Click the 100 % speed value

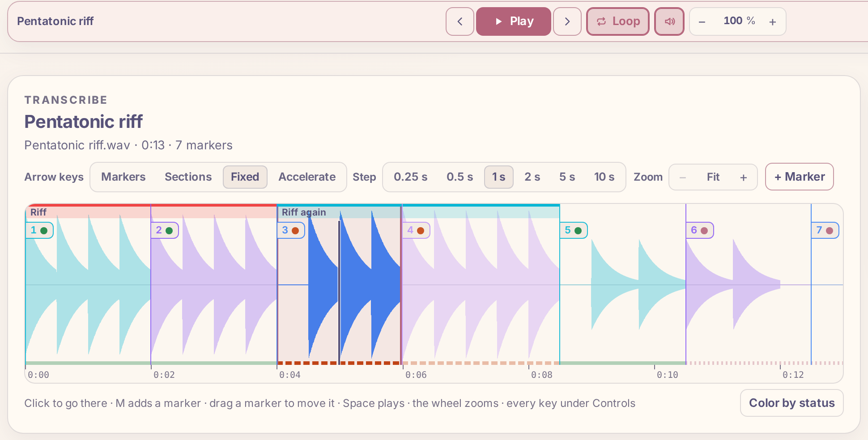coord(739,21)
